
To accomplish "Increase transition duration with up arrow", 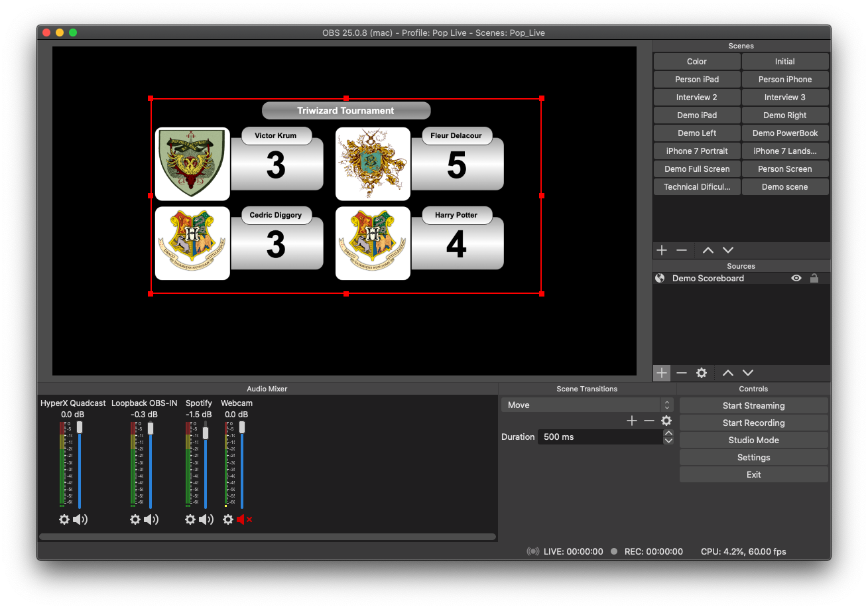I will tap(668, 433).
